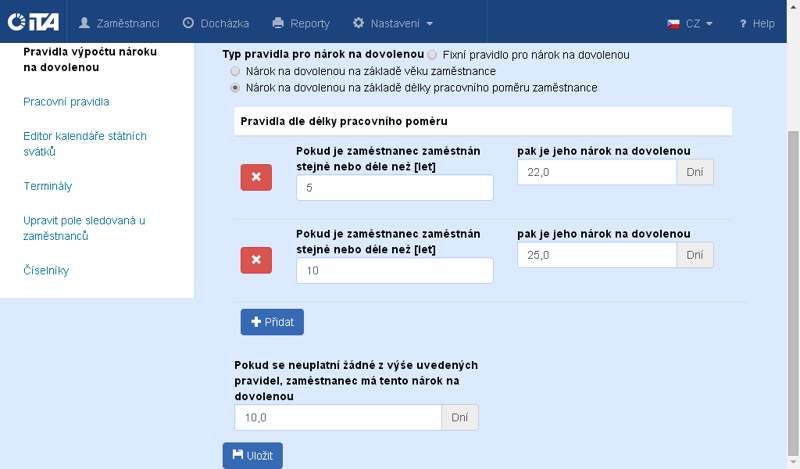Select Fixní pravidlo pro nárok radio

pos(432,54)
